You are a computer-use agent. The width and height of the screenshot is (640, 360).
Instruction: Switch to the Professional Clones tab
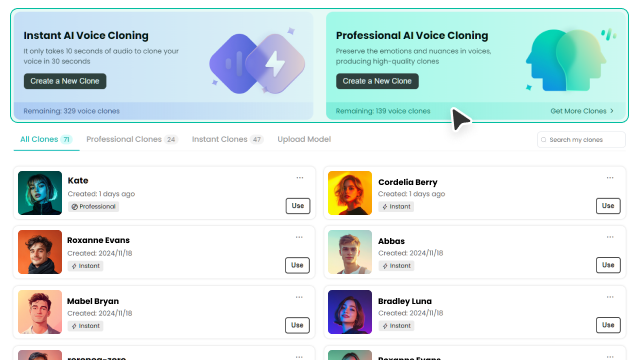[x=132, y=139]
